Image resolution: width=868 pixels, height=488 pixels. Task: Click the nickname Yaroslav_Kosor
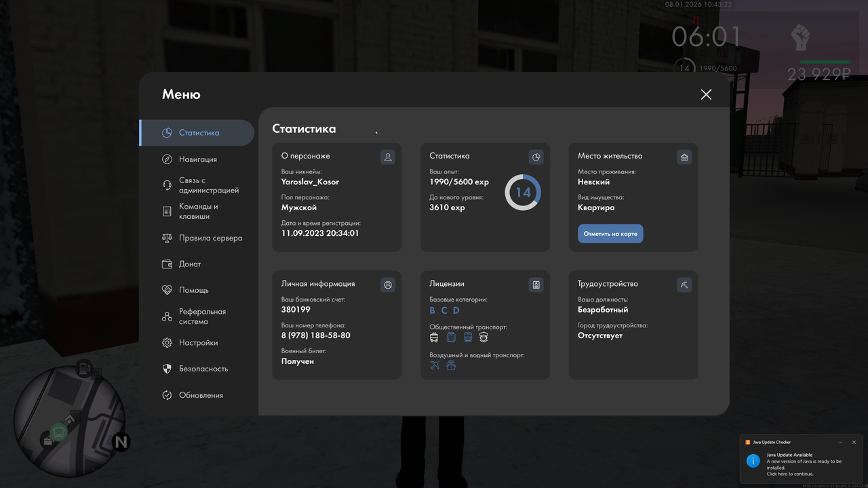pos(310,182)
